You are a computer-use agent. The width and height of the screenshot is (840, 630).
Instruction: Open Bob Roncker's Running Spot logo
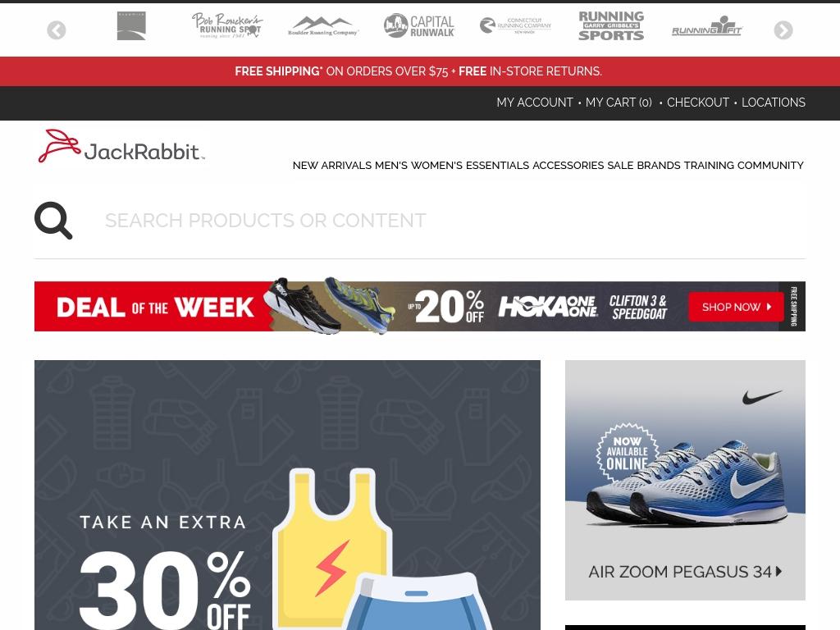pyautogui.click(x=227, y=25)
